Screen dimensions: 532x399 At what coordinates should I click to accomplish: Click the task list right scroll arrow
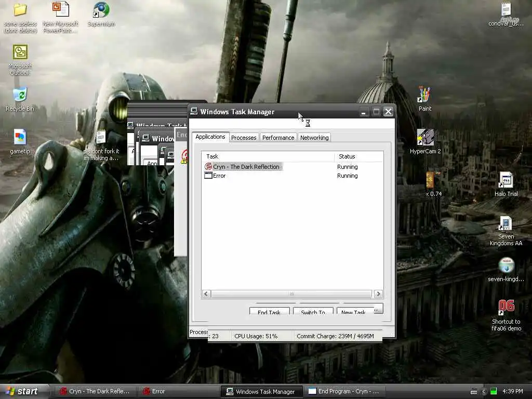[x=378, y=294]
